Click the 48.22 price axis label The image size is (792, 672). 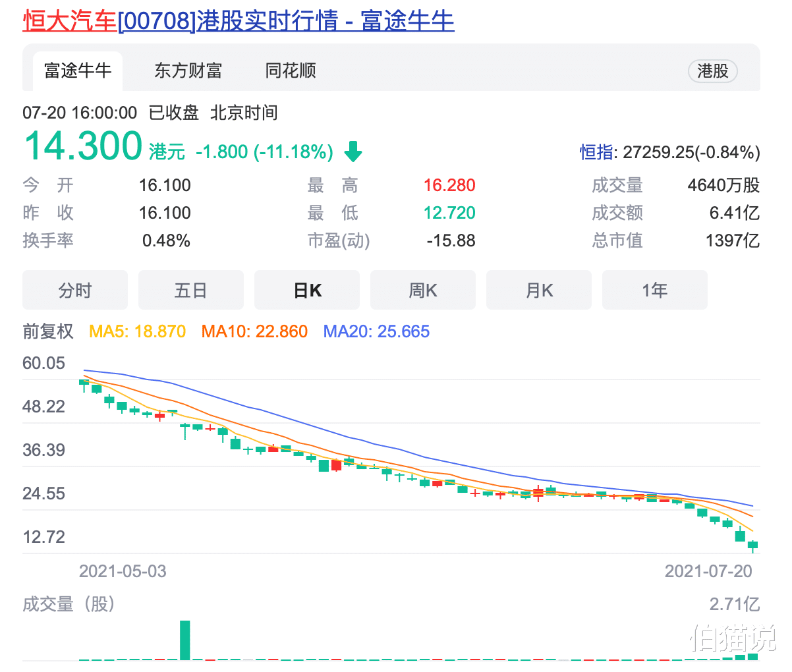(44, 406)
